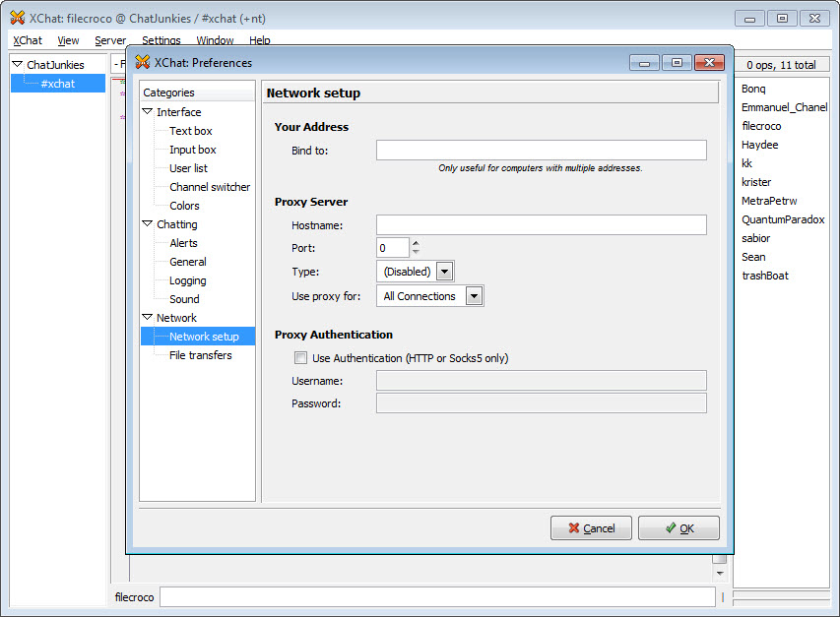840x617 pixels.
Task: Click the proxy Hostname field
Action: 541,225
